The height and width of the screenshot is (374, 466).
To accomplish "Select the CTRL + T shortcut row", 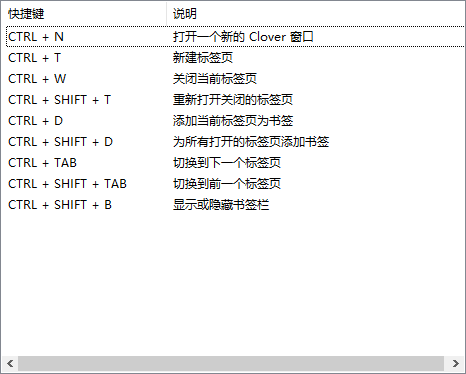I will tap(235, 58).
